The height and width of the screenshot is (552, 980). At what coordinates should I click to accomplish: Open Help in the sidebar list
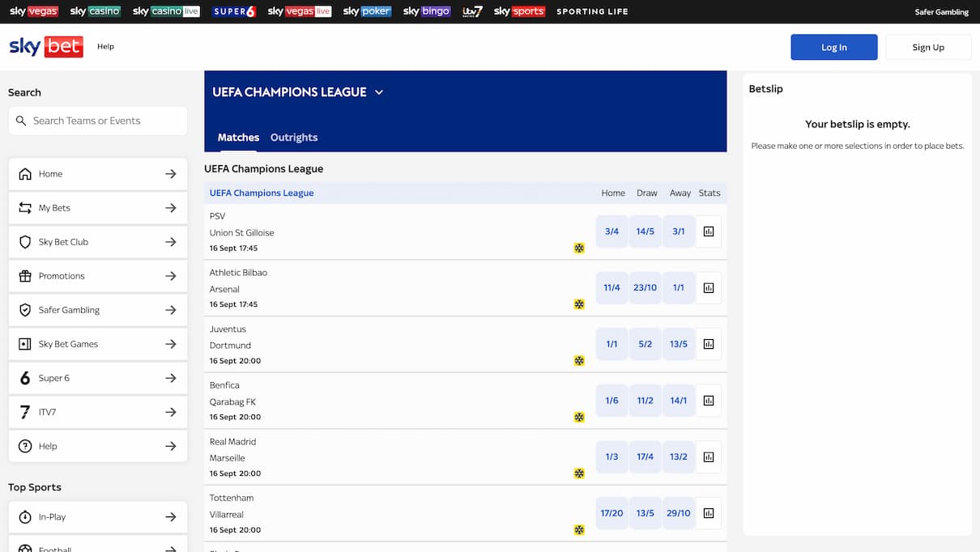tap(98, 446)
